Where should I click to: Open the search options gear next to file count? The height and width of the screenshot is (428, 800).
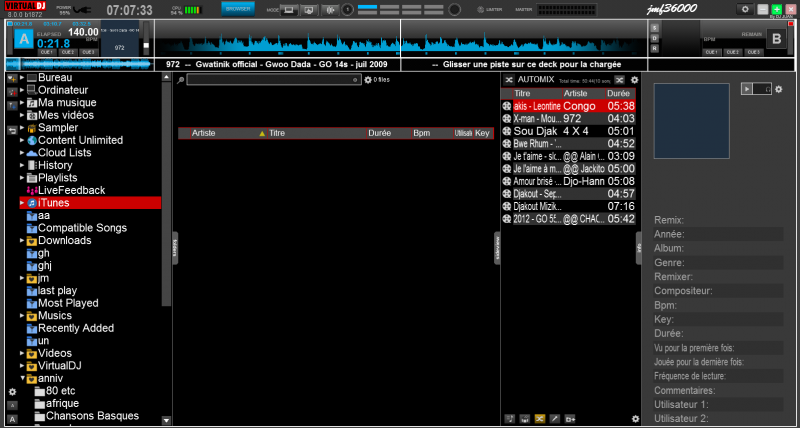pyautogui.click(x=367, y=79)
